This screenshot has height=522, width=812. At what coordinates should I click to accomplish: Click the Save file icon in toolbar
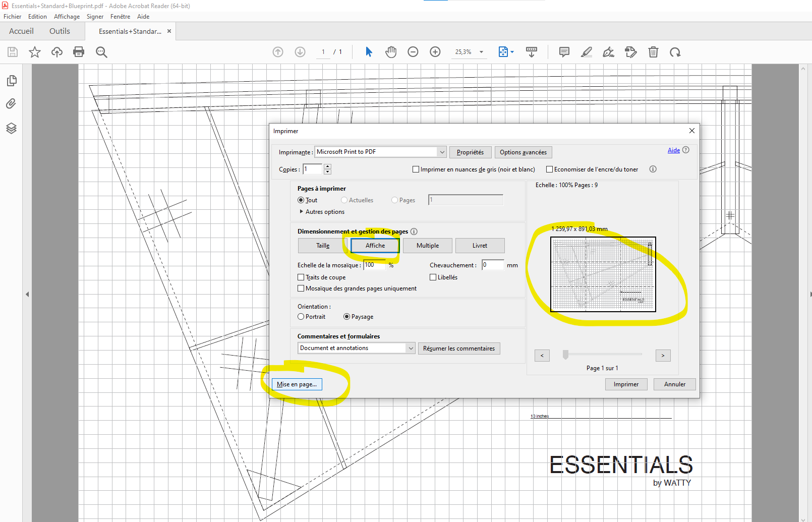[13, 52]
